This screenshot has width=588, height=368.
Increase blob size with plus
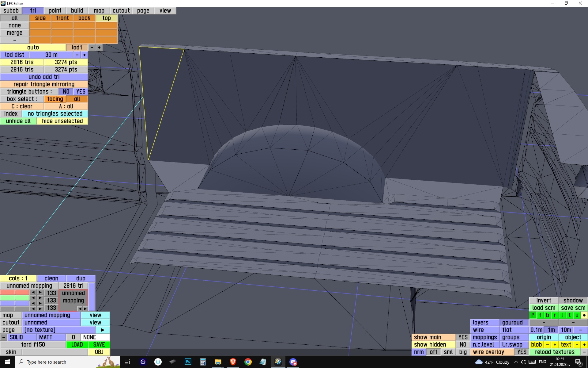click(x=555, y=344)
